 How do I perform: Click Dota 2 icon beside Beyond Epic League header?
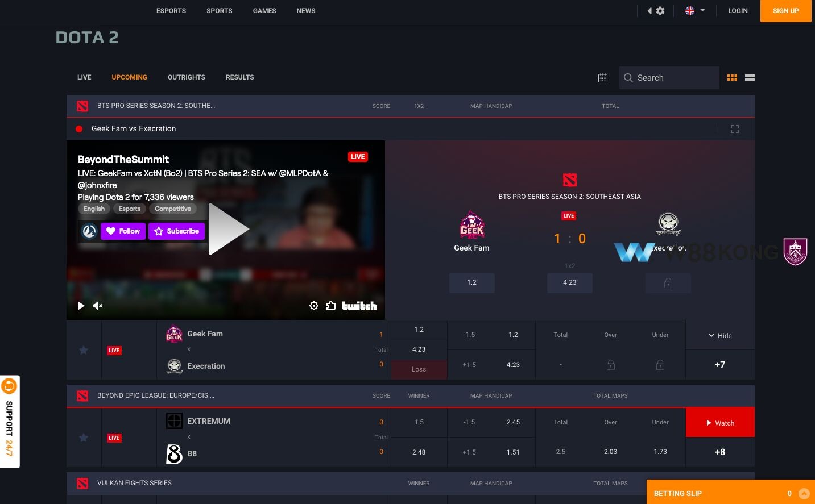[x=82, y=395]
